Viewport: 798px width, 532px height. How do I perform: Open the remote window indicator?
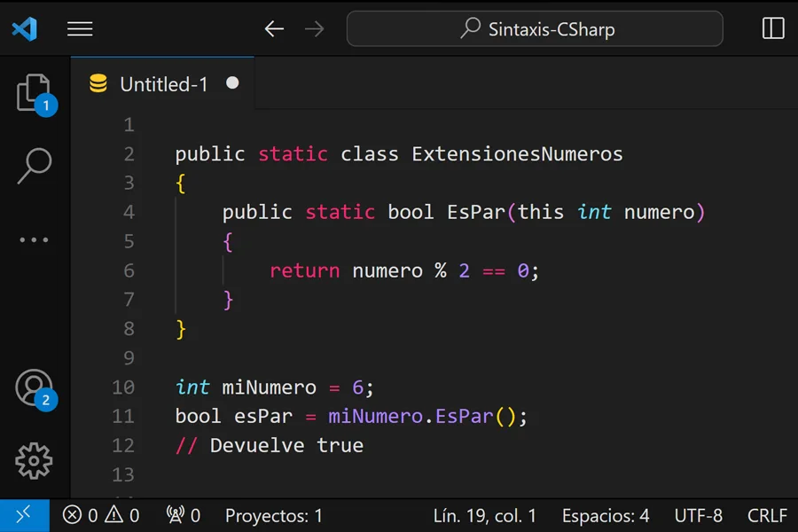[x=25, y=515]
